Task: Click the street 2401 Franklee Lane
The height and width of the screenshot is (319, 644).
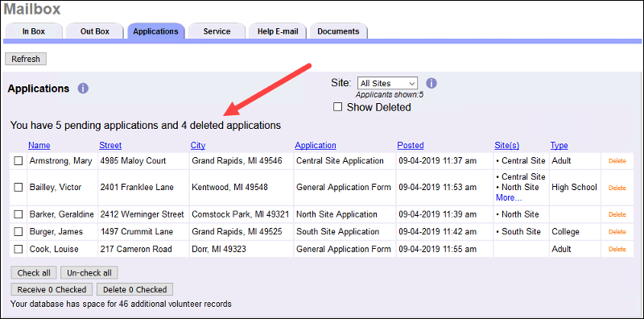Action: pos(137,187)
